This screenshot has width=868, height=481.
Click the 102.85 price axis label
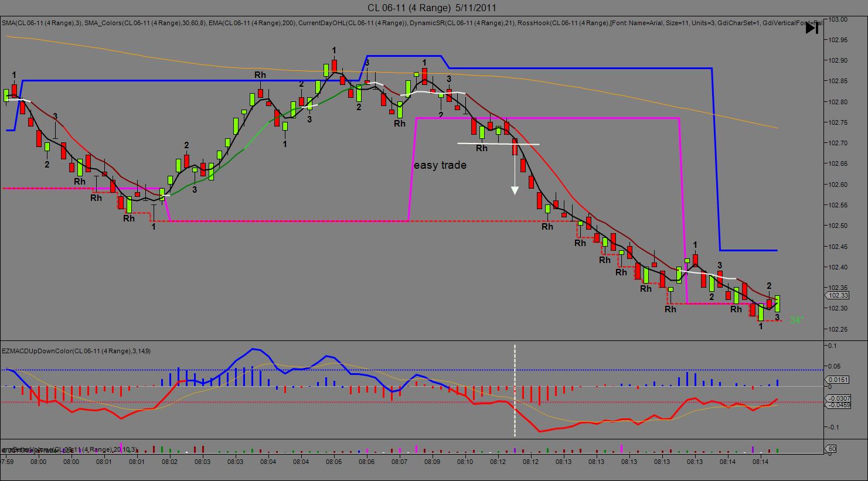point(839,81)
